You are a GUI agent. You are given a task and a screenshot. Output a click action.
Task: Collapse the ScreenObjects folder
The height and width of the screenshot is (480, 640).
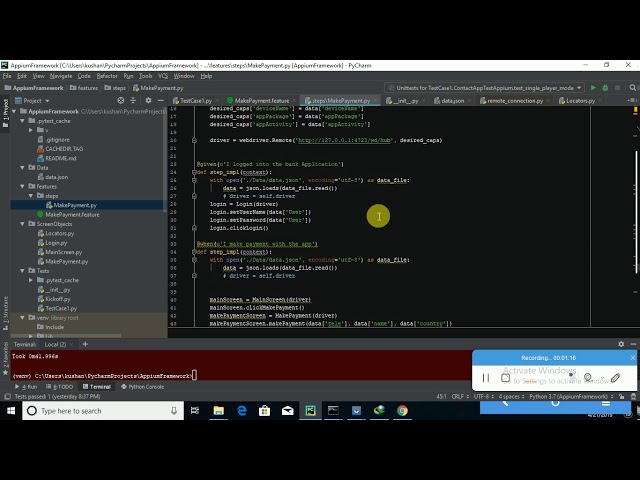pyautogui.click(x=22, y=224)
